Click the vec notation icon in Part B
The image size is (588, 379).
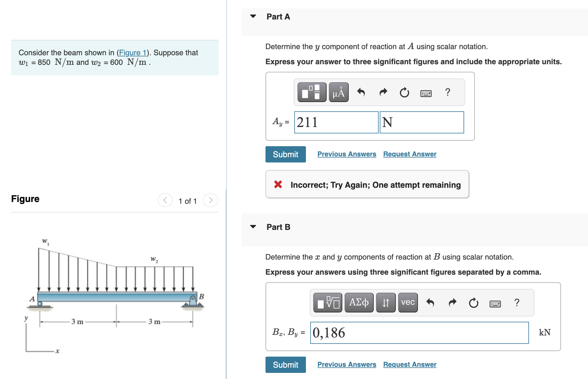(407, 302)
